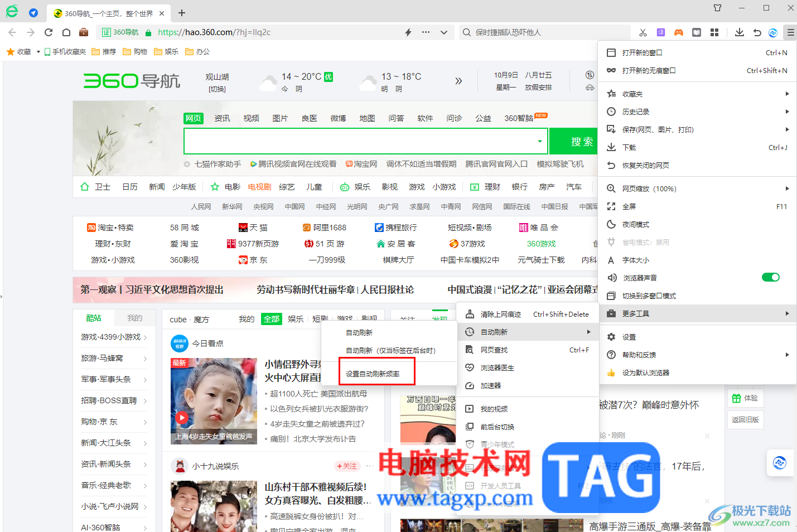This screenshot has height=532, width=797.
Task: Click the lightning speed-mode icon in address bar
Action: click(x=408, y=32)
